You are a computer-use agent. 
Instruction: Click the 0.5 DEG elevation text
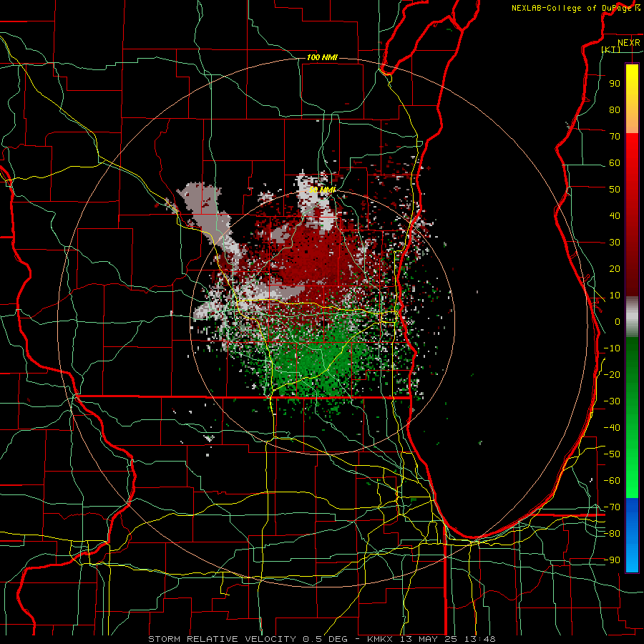pos(325,639)
